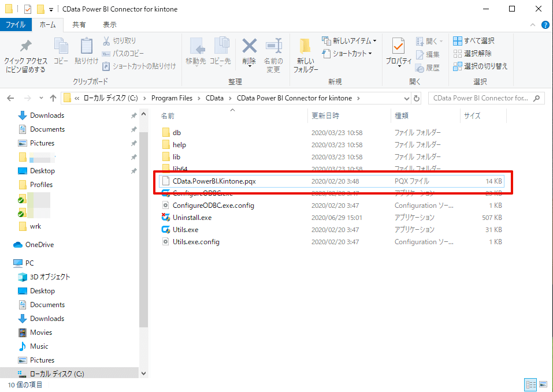The height and width of the screenshot is (392, 553).
Task: Open breadcrumb overflow chevron «
Action: (x=77, y=98)
